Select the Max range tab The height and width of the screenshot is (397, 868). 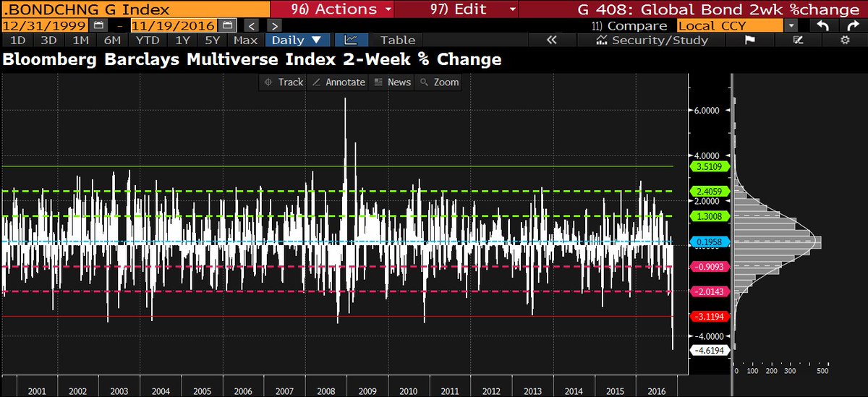(246, 40)
